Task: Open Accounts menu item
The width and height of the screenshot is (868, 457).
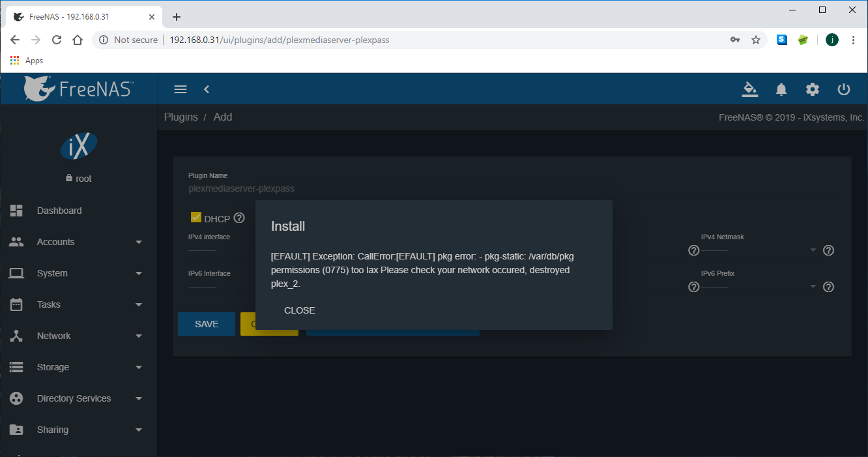Action: [x=55, y=242]
